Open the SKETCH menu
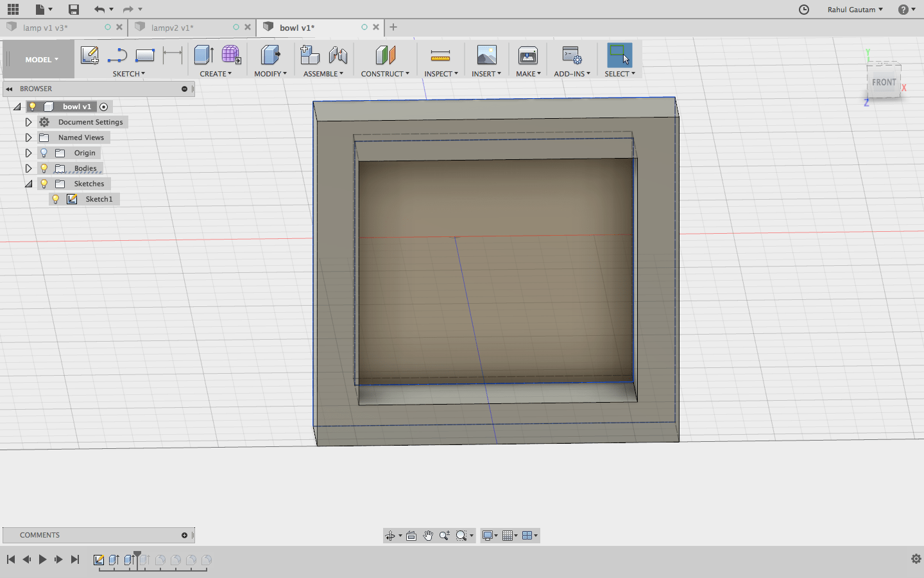The image size is (924, 578). [x=129, y=74]
